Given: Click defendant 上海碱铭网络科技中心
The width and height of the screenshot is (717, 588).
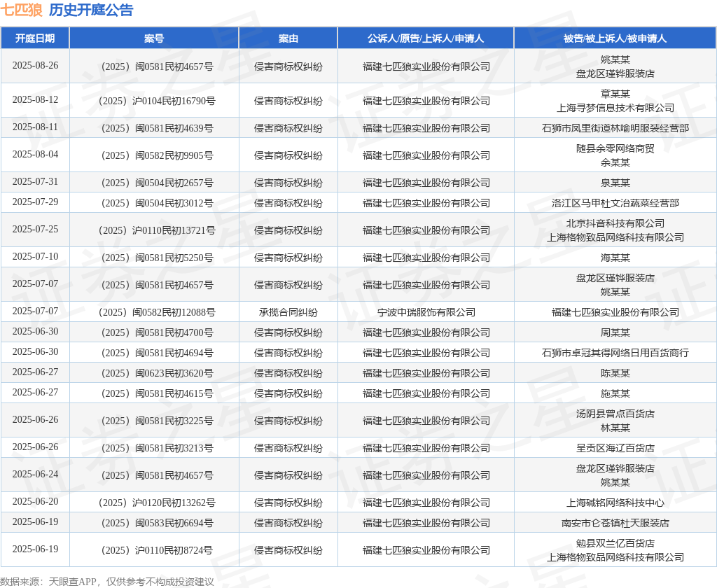Looking at the screenshot, I should pyautogui.click(x=615, y=503).
